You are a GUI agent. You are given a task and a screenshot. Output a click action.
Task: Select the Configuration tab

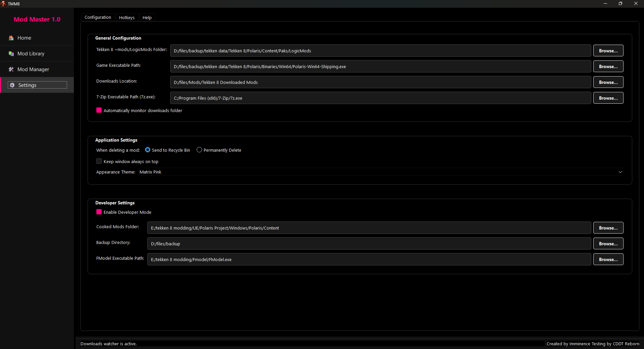(97, 17)
